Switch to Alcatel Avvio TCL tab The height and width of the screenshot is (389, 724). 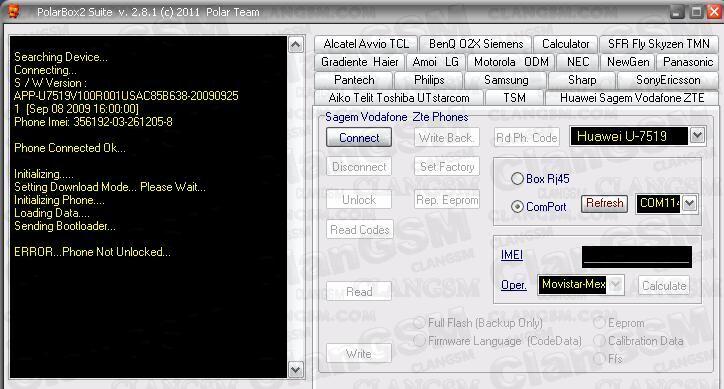[x=366, y=44]
